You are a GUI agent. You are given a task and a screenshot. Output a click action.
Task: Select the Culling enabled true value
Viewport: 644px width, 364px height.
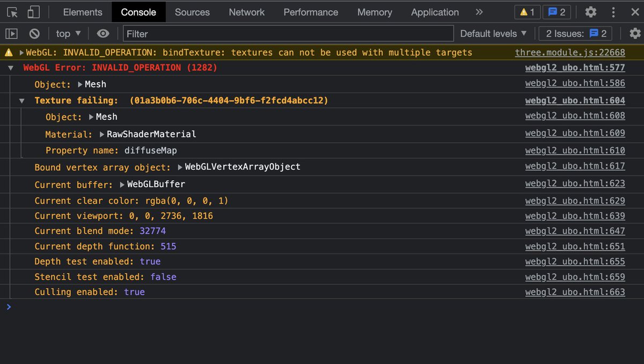(x=134, y=292)
